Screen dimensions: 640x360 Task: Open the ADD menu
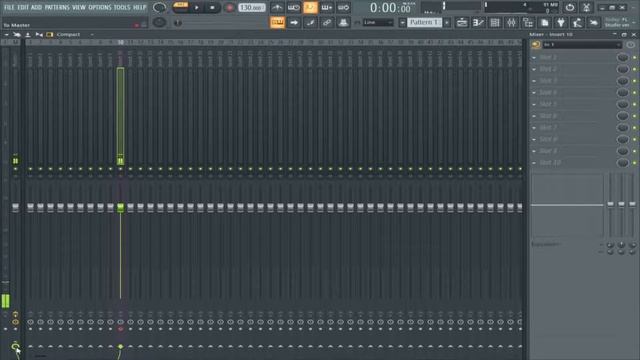click(x=36, y=7)
